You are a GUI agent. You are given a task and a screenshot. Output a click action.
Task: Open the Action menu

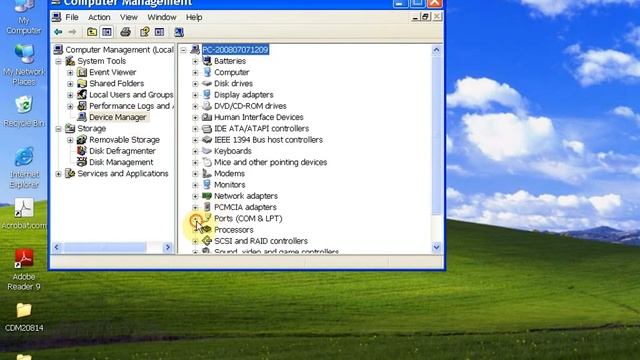coord(99,17)
